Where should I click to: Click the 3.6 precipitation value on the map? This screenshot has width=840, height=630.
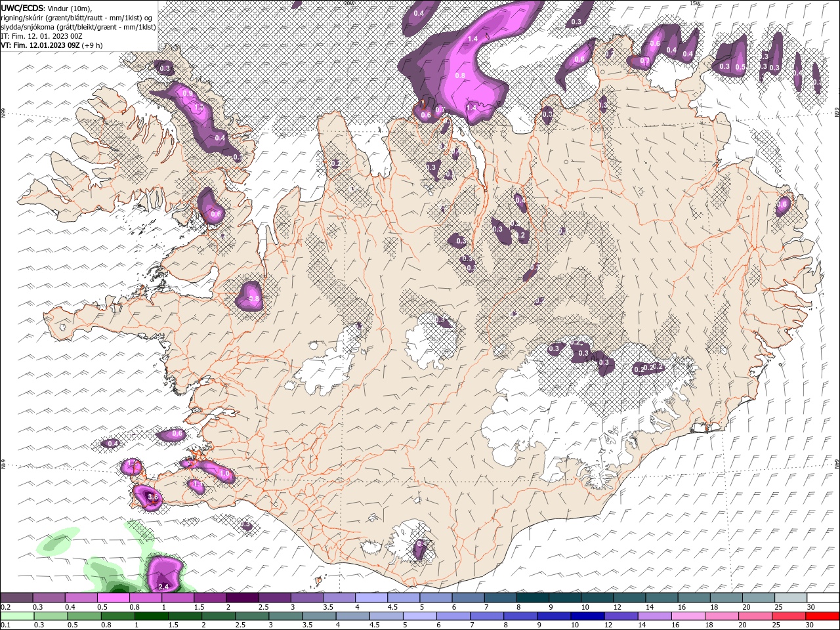click(153, 497)
